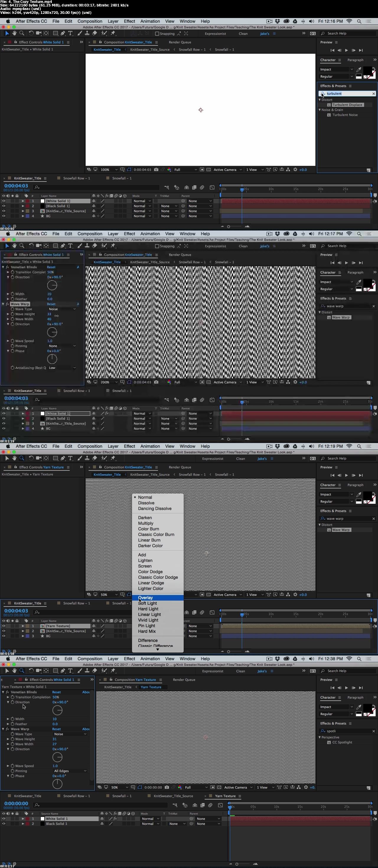Image resolution: width=378 pixels, height=868 pixels.
Task: Open the 200% magnification dropdown
Action: click(109, 382)
